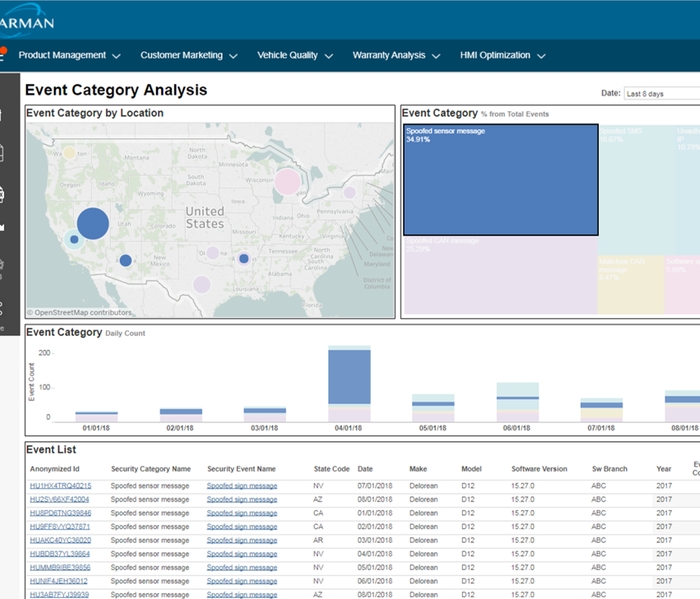This screenshot has height=599, width=700.
Task: Select the Spoofed sensor message treemap tile
Action: point(500,180)
